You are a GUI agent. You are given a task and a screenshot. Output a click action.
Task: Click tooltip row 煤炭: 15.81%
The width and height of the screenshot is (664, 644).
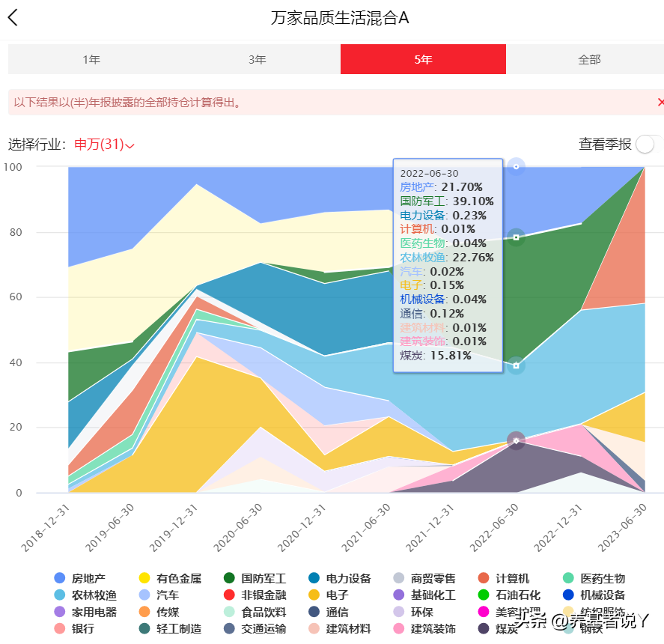436,356
